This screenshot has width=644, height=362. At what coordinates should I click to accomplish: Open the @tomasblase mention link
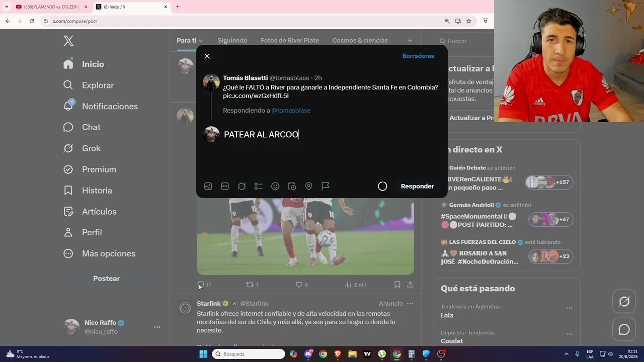point(291,111)
